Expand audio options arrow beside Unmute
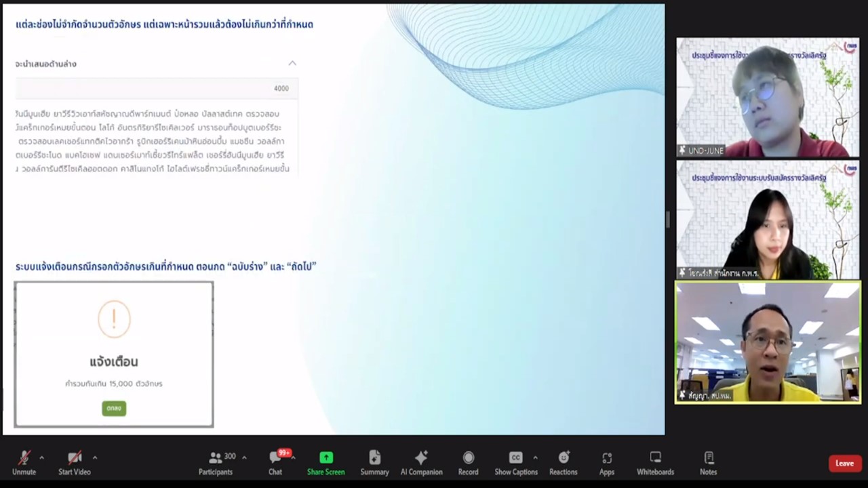The height and width of the screenshot is (488, 868). 41,457
